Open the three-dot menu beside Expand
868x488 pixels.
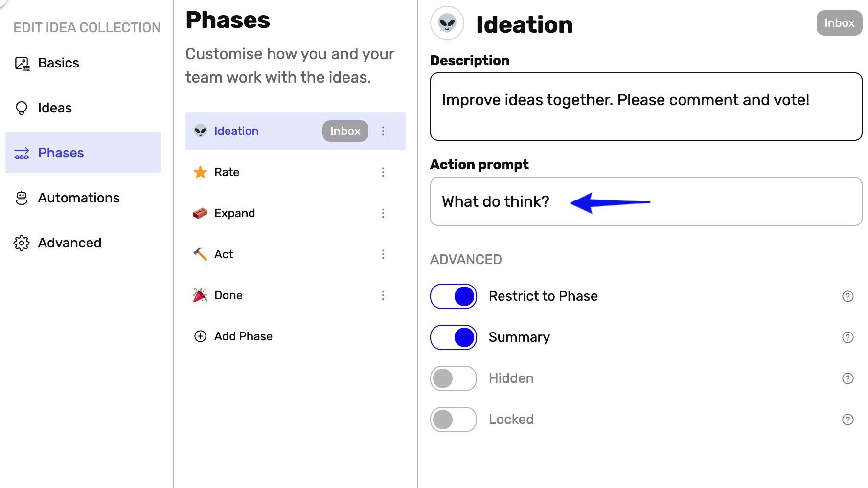(x=383, y=213)
